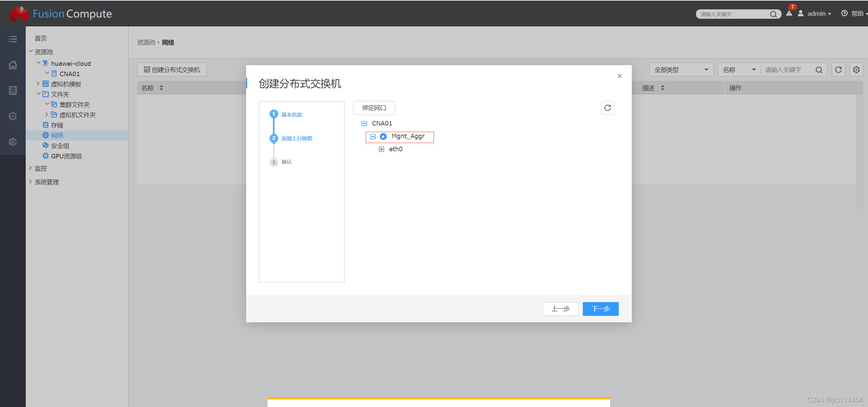The width and height of the screenshot is (868, 407).
Task: Open the notification bell with badge 7
Action: click(789, 13)
